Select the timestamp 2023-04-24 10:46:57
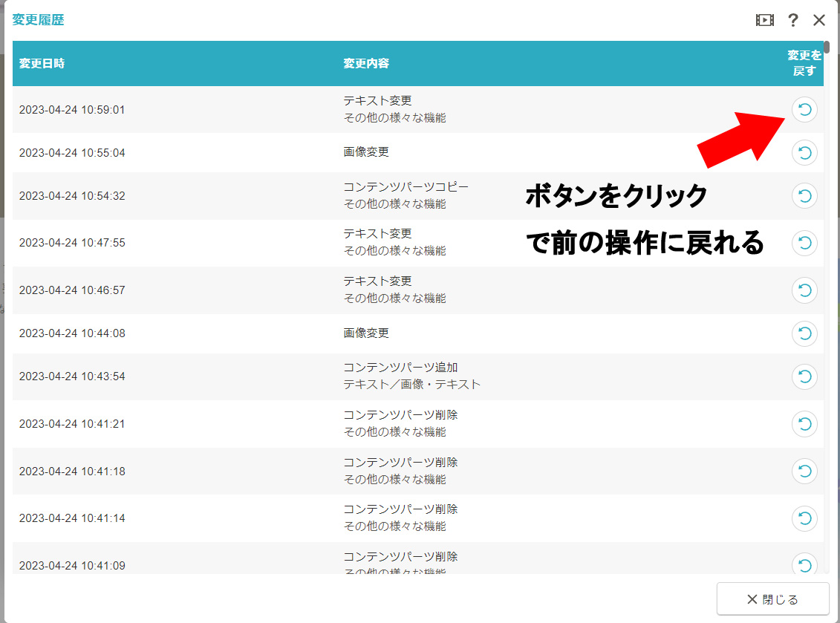This screenshot has height=623, width=840. (x=72, y=290)
